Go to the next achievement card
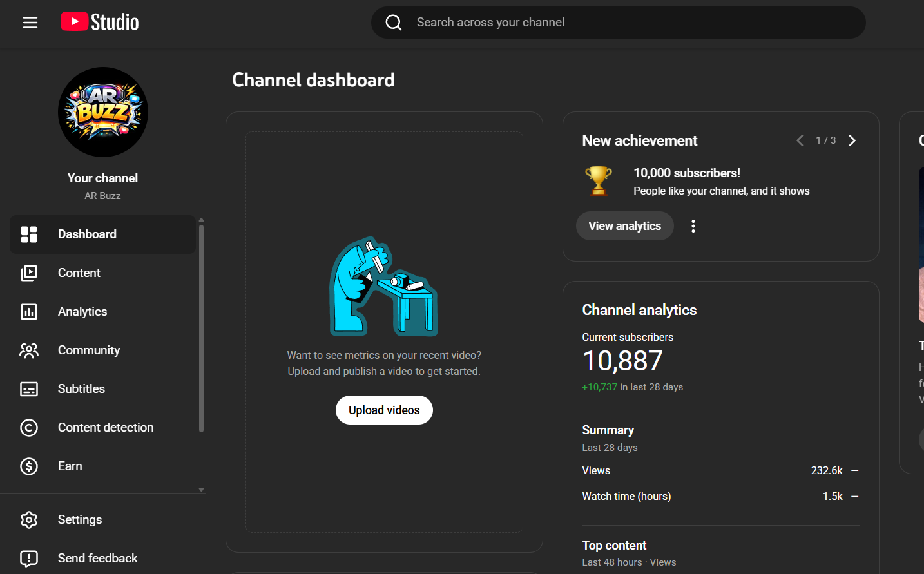 click(852, 140)
